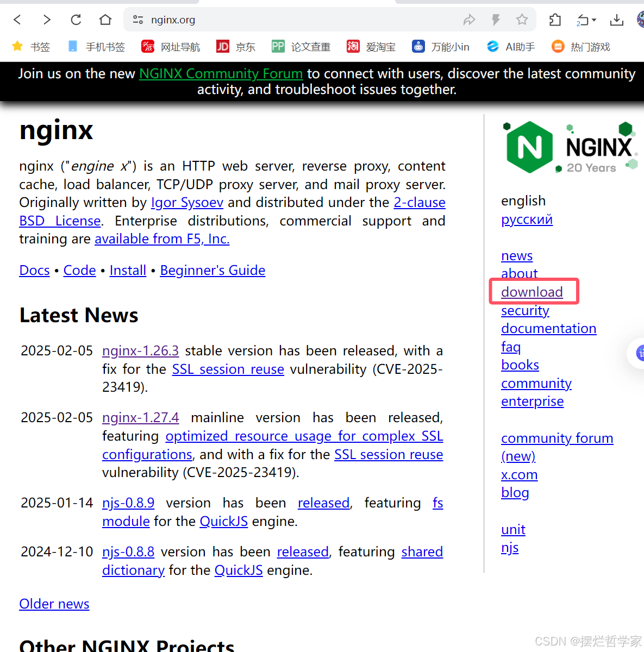Open the AI助手 bookmark
644x652 pixels.
pyautogui.click(x=511, y=47)
